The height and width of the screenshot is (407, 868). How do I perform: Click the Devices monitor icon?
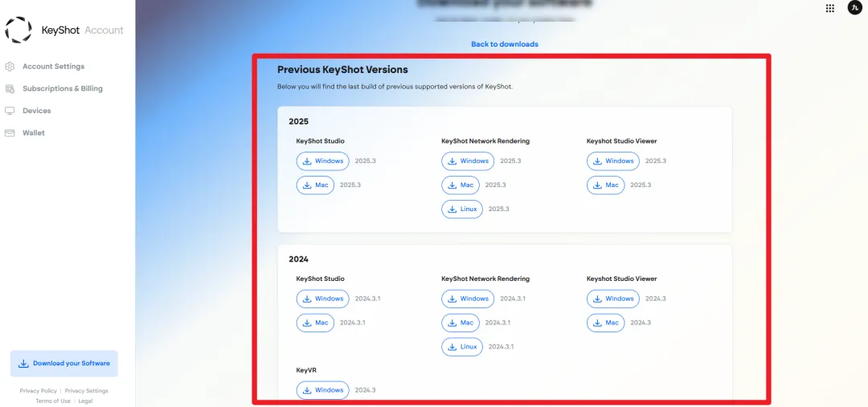click(x=10, y=111)
